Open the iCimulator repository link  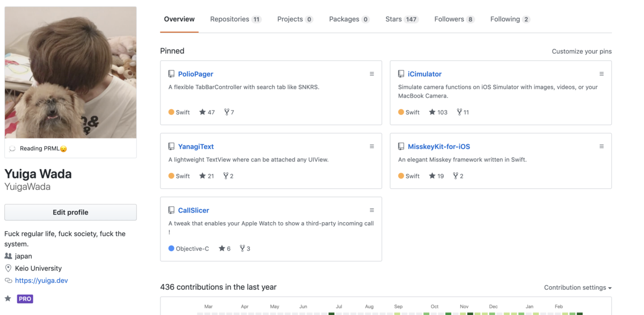tap(425, 74)
